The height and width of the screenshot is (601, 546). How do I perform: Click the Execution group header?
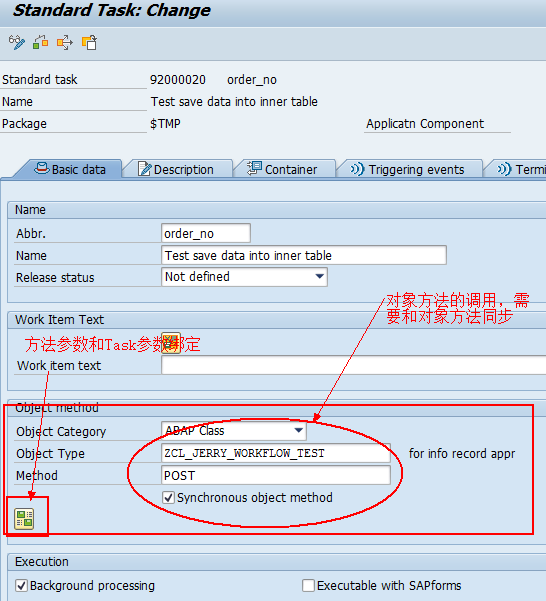coord(42,562)
